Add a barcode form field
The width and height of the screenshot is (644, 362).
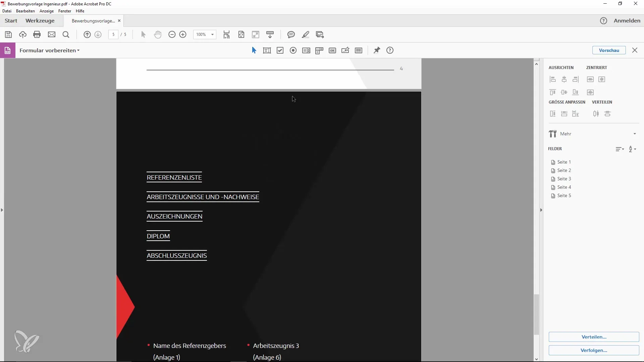tap(359, 51)
